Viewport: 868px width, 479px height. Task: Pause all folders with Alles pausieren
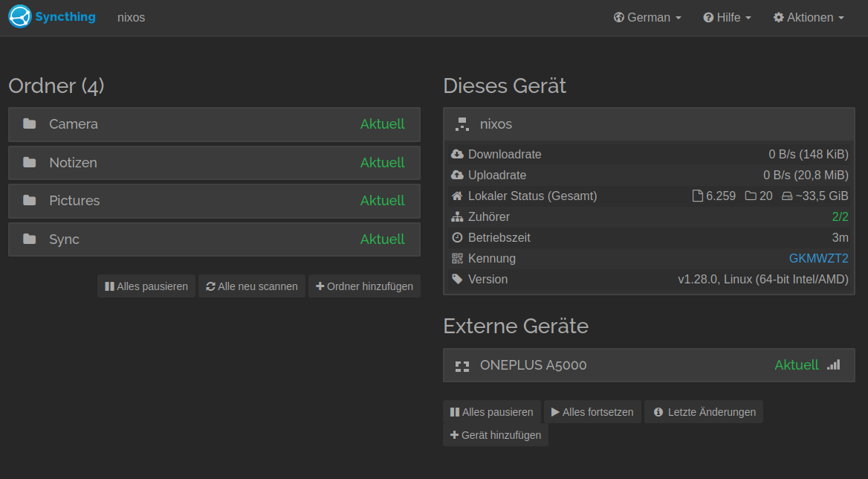coord(146,286)
